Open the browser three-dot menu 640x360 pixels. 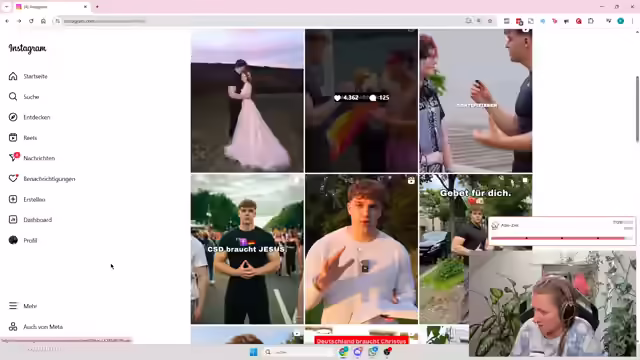tap(632, 21)
